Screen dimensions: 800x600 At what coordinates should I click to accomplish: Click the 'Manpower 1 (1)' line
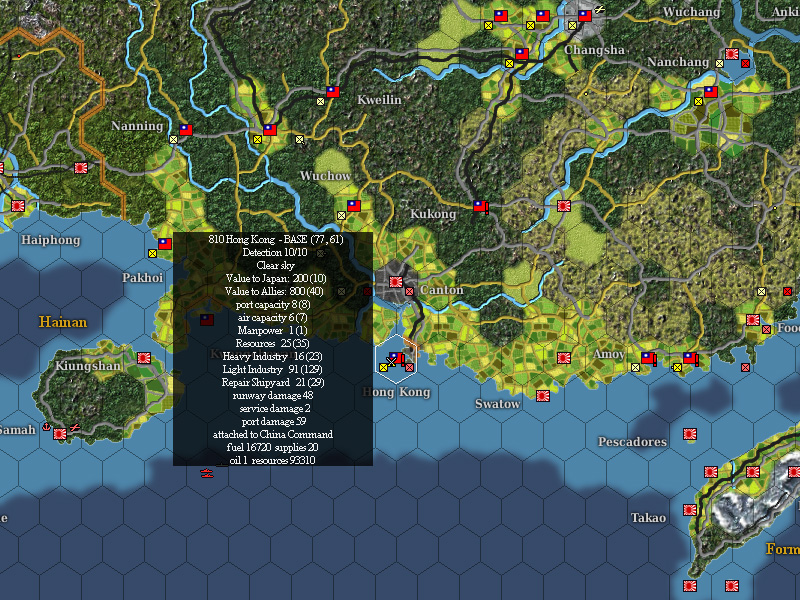pyautogui.click(x=272, y=330)
